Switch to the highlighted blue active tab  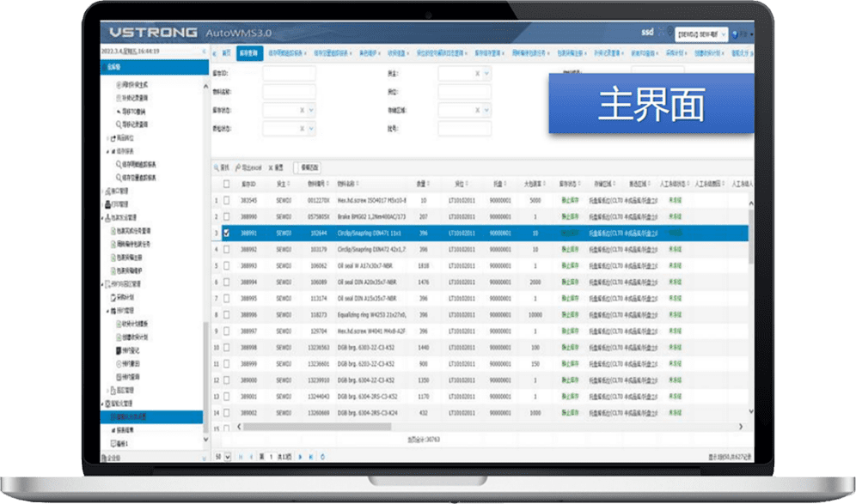tap(248, 52)
